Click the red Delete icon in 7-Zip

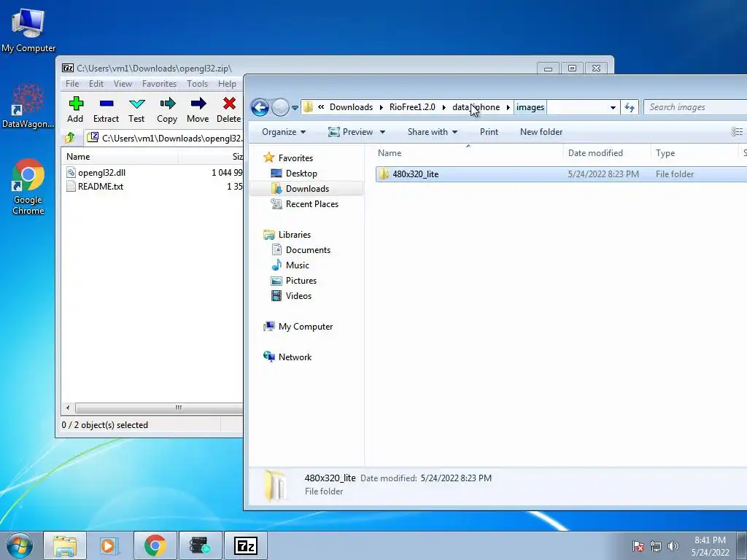click(229, 104)
